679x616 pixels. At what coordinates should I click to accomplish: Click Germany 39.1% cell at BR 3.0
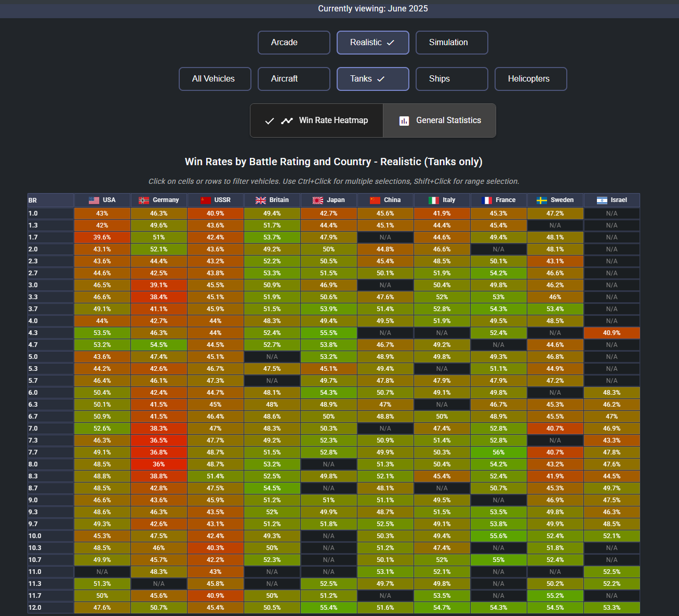[x=158, y=285]
